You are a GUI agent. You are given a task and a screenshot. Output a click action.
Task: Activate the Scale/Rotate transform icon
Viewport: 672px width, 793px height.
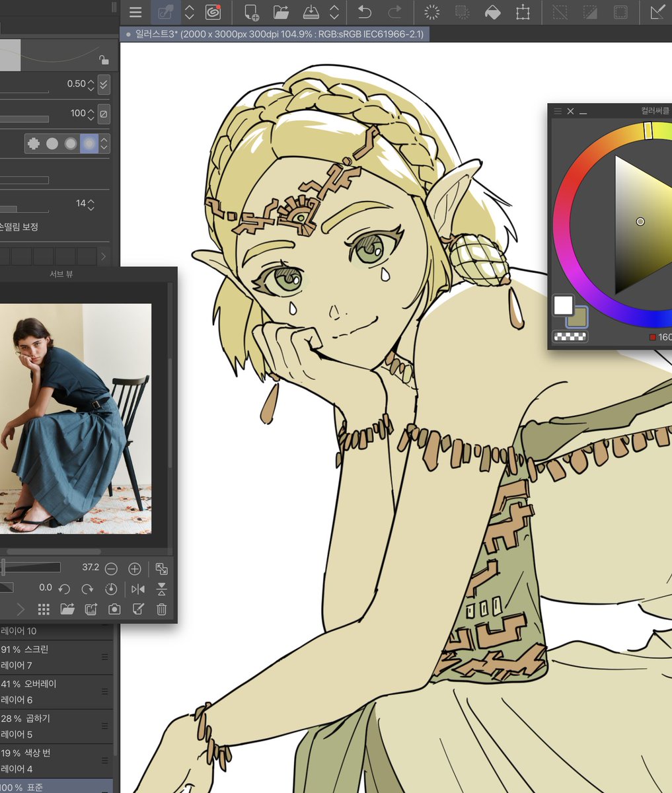(523, 12)
